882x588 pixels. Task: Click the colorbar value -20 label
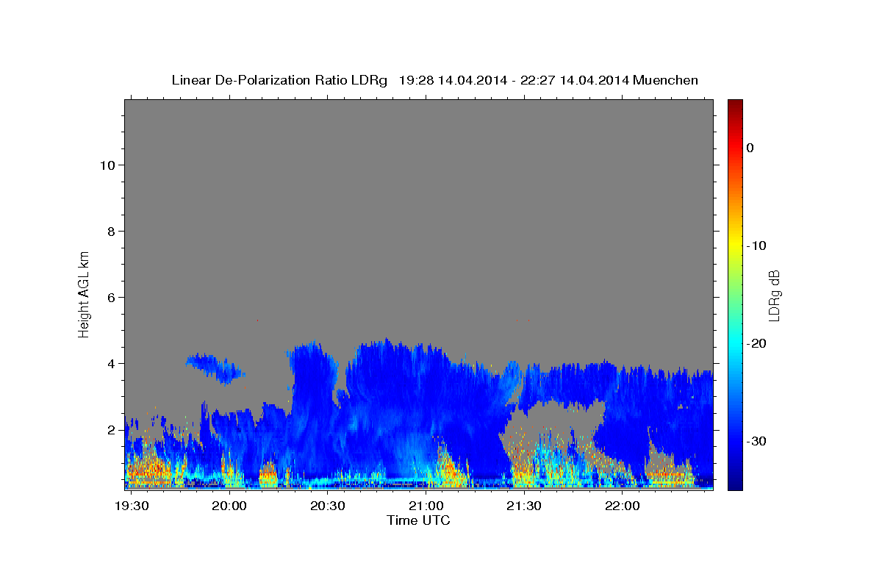[x=756, y=343]
